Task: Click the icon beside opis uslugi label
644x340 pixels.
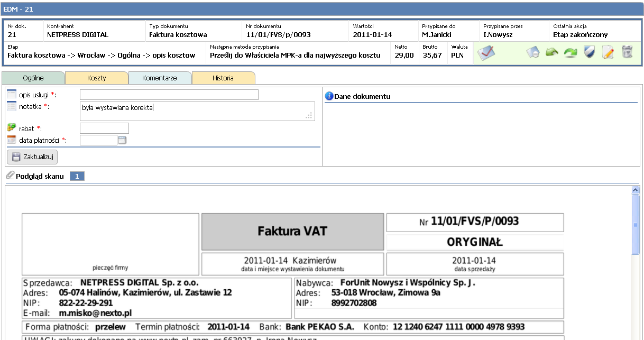Action: click(12, 94)
